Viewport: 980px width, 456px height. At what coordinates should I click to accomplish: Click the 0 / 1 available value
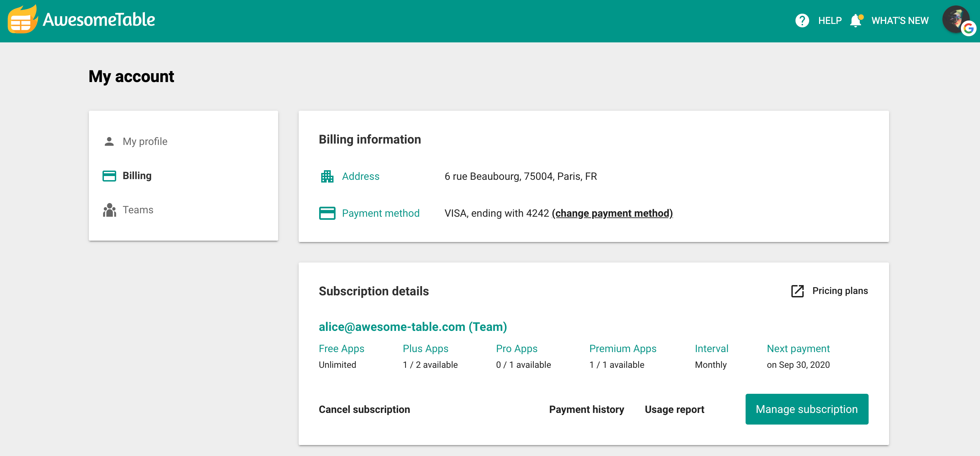point(523,365)
